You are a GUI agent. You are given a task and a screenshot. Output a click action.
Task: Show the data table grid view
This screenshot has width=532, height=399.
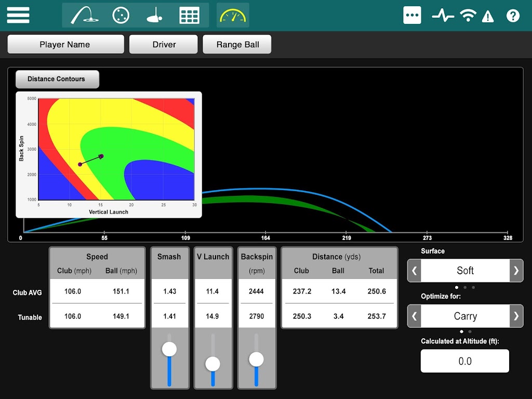pos(189,15)
